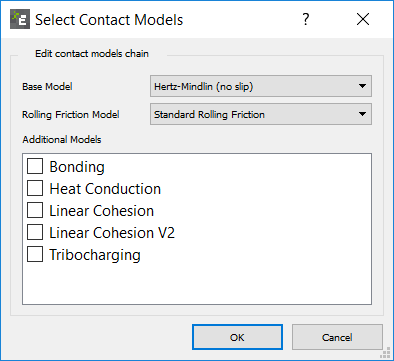Click the Select Contact Models title text
394x361 pixels.
point(109,20)
